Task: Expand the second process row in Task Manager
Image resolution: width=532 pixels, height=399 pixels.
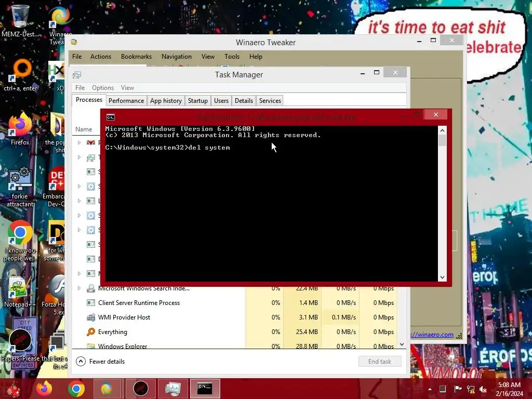Action: click(79, 157)
